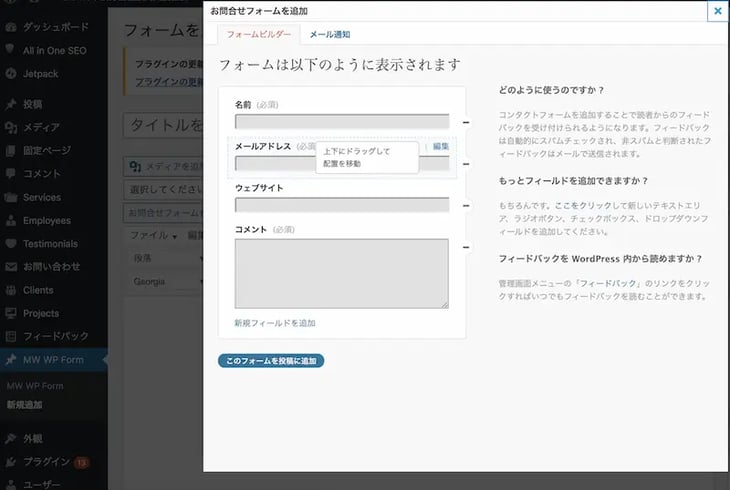
Task: Click the コメント speech bubble icon
Action: (10, 174)
